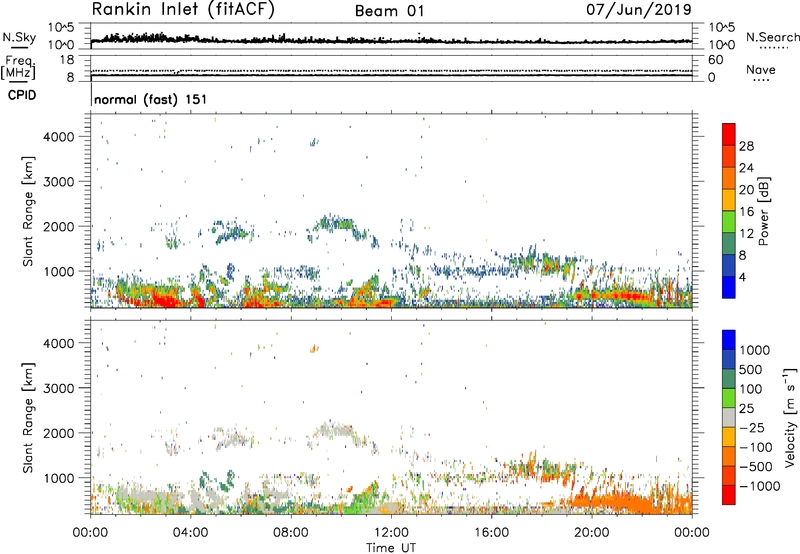The width and height of the screenshot is (800, 554).
Task: Click '1000' range tick in velocity panel
Action: pos(58,478)
